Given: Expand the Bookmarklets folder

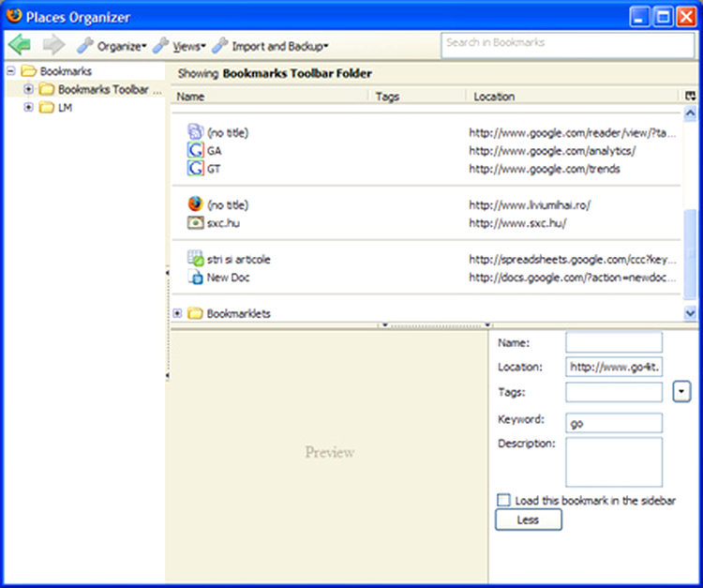Looking at the screenshot, I should [177, 313].
